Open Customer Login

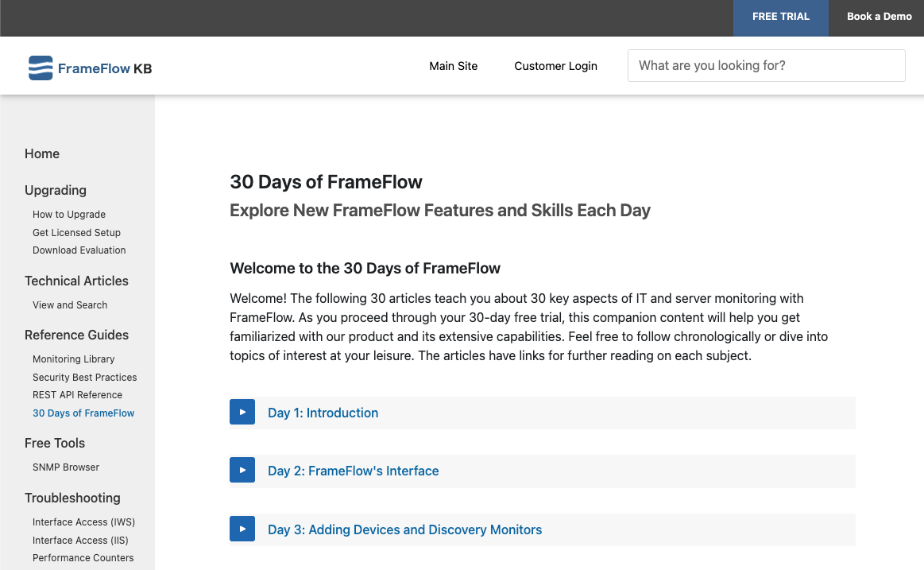(x=555, y=66)
